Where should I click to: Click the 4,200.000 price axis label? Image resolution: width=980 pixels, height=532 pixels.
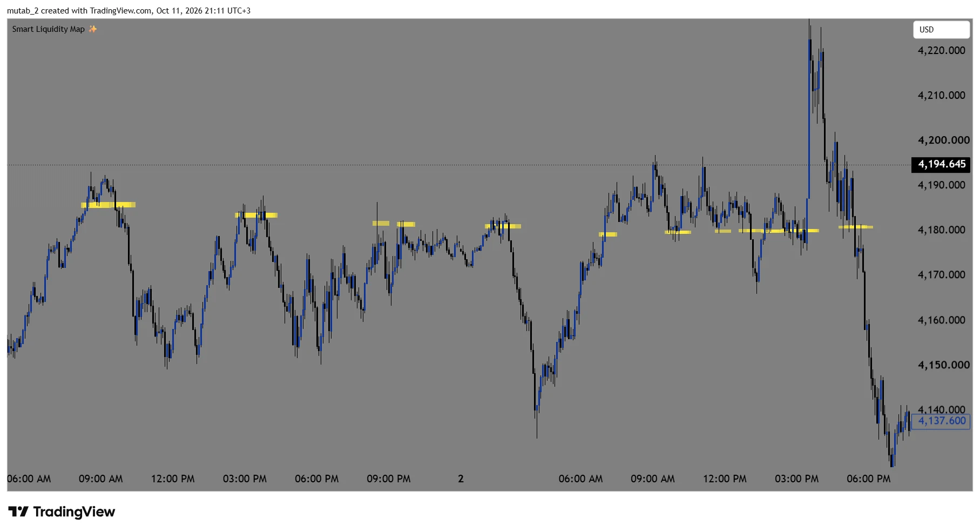tap(943, 140)
